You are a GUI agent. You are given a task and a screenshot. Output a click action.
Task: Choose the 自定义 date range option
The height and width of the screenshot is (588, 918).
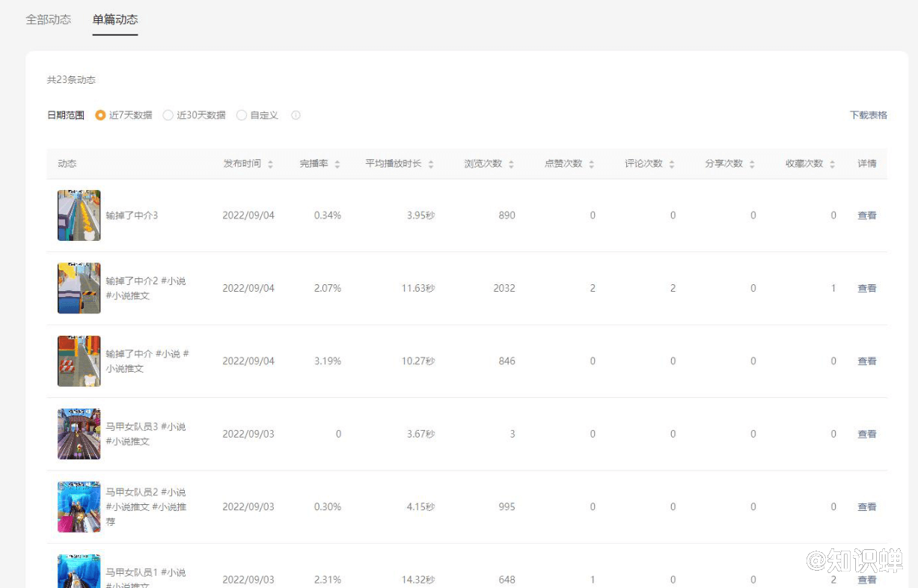pos(242,115)
